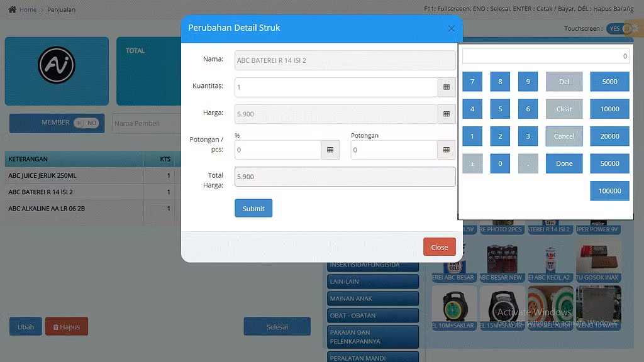644x362 pixels.
Task: Select the LAIN-LAIN category
Action: click(373, 282)
